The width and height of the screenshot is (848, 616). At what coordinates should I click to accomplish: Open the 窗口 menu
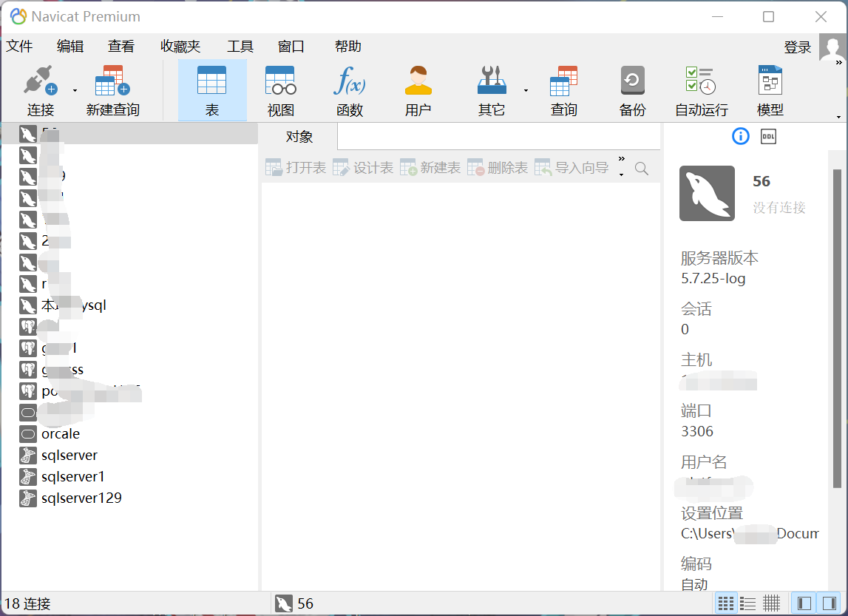pyautogui.click(x=291, y=47)
